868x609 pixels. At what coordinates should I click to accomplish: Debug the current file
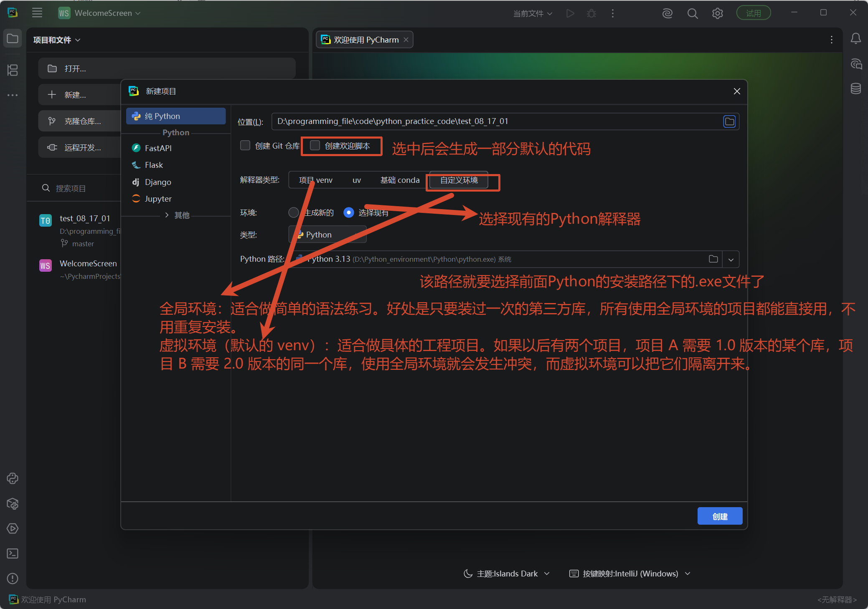tap(591, 13)
